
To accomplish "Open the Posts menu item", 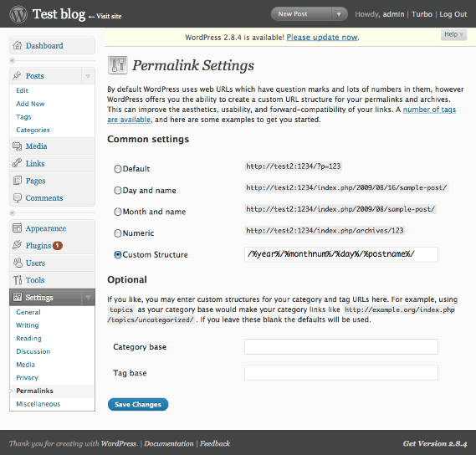I will [34, 76].
